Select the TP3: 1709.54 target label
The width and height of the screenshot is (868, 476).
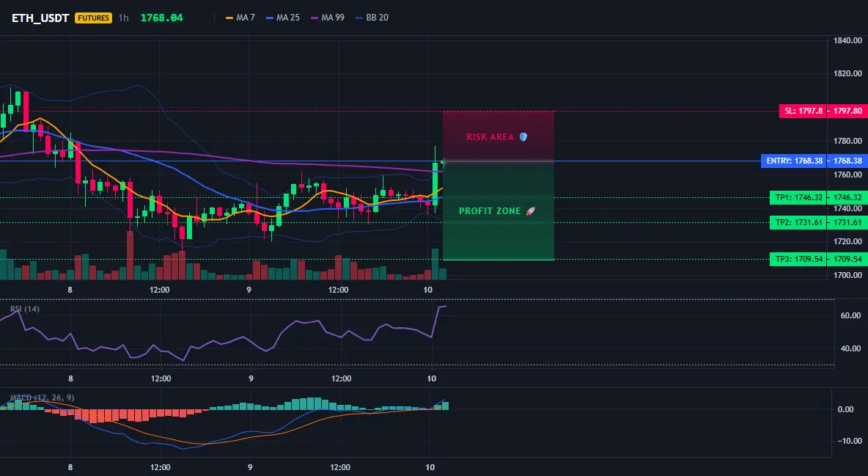pos(798,259)
